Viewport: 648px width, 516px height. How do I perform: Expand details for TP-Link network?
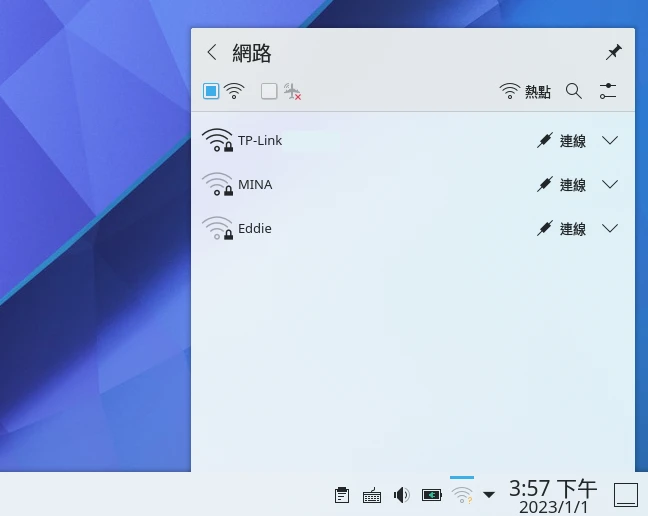(x=611, y=141)
